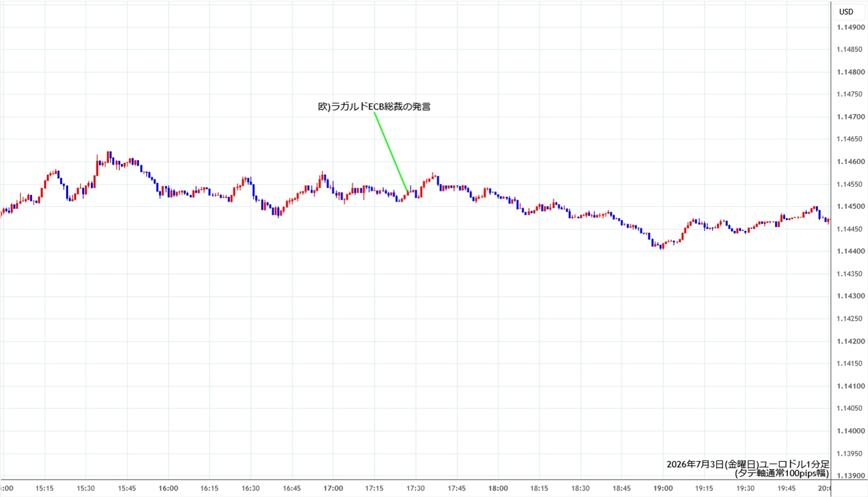Click the 19:45 time axis label
868x497 pixels.
point(787,488)
